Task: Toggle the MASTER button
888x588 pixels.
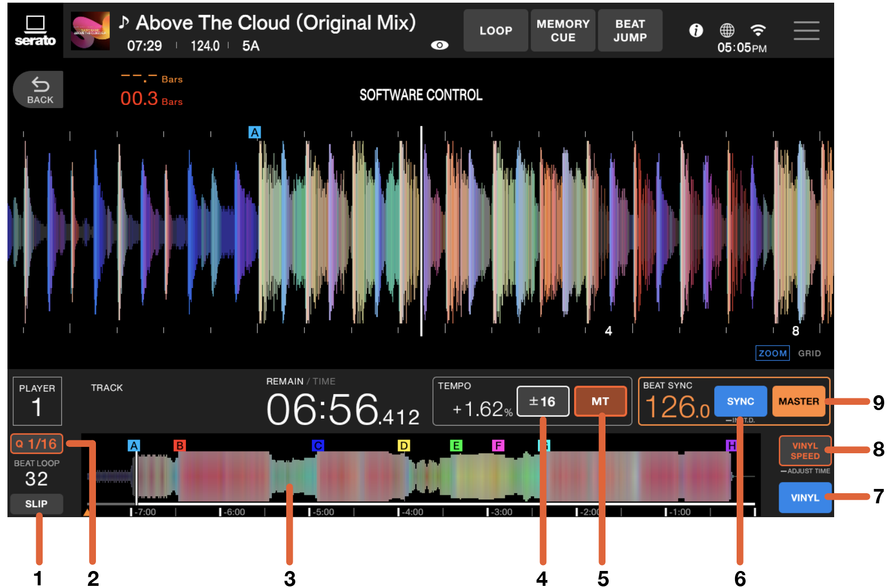Action: click(798, 401)
